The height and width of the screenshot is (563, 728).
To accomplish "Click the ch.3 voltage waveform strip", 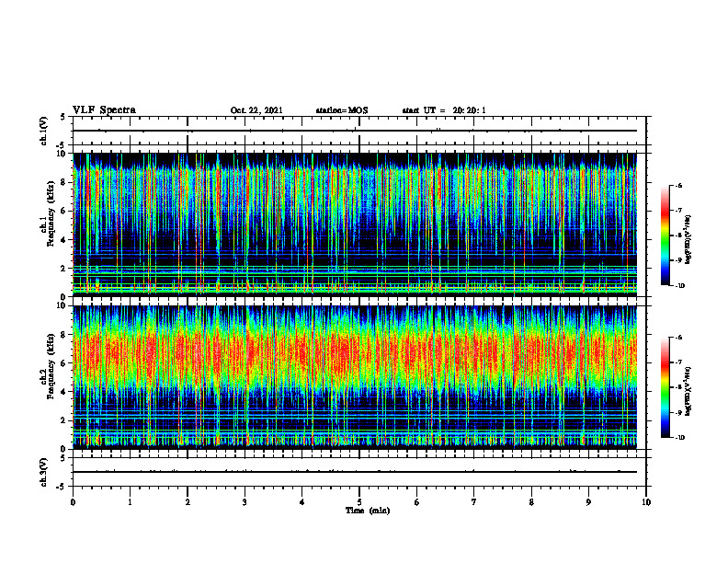I will [x=359, y=472].
